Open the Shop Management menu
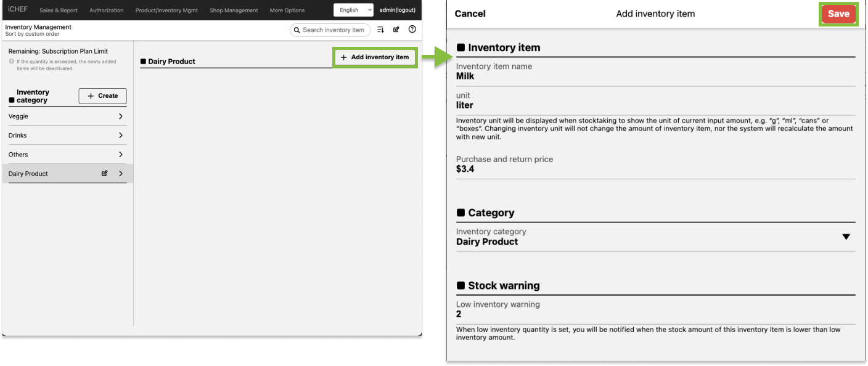 point(234,10)
